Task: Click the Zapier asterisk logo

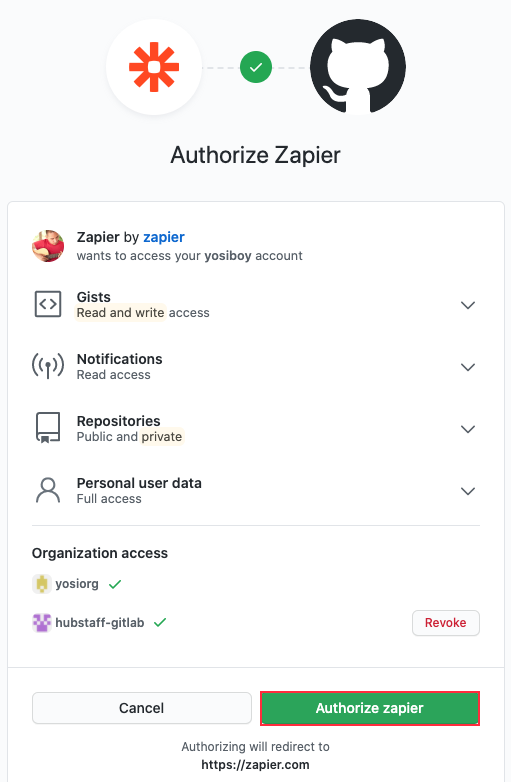Action: pos(154,67)
